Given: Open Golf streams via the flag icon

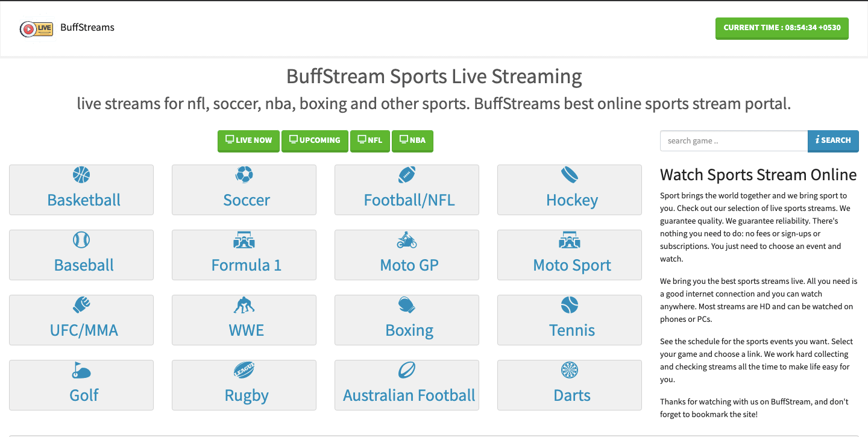Looking at the screenshot, I should pos(81,370).
